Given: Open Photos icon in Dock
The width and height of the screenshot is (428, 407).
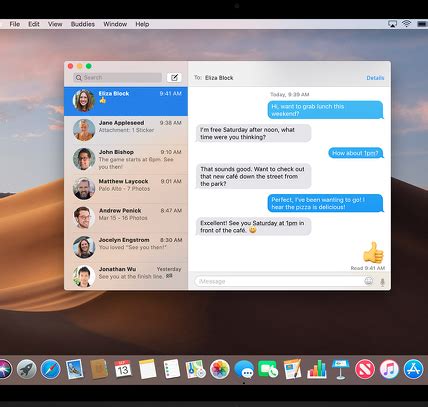Looking at the screenshot, I should click(220, 369).
